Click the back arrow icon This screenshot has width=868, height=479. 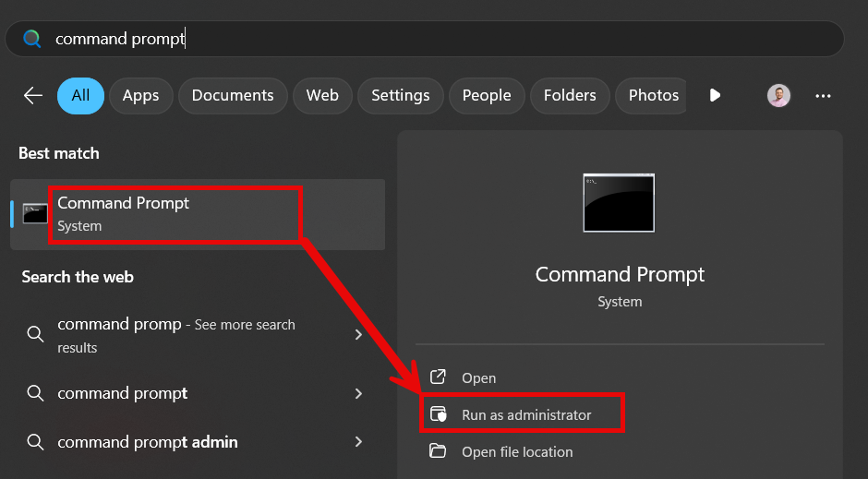coord(33,96)
